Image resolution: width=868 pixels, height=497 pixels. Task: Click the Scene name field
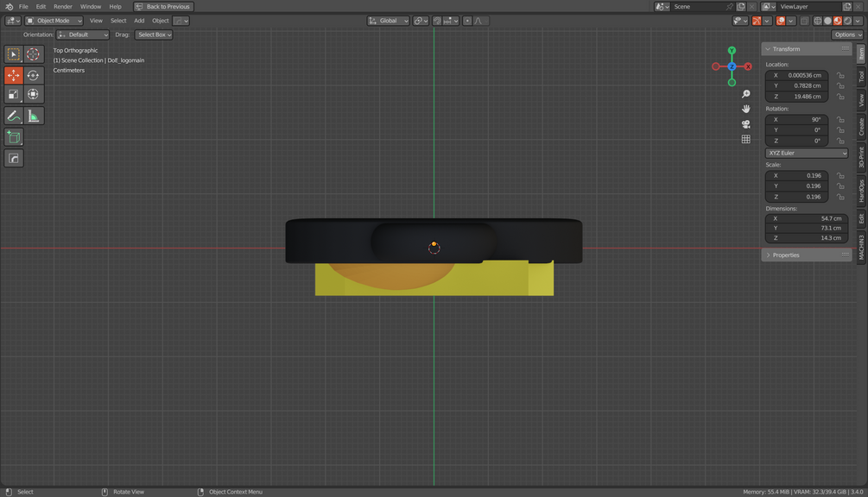tap(698, 7)
